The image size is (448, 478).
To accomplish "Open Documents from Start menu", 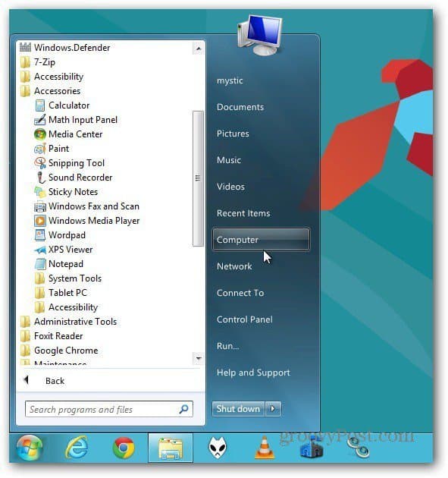I will pos(240,107).
